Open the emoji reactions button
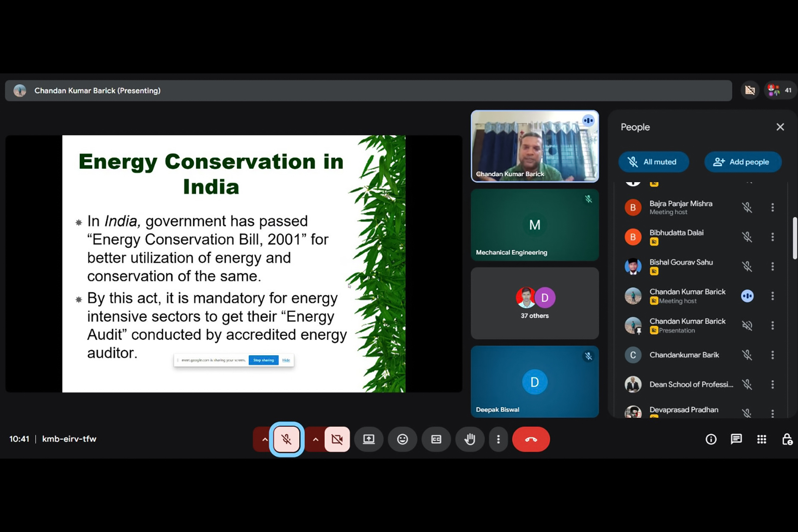The image size is (798, 532). click(x=402, y=439)
